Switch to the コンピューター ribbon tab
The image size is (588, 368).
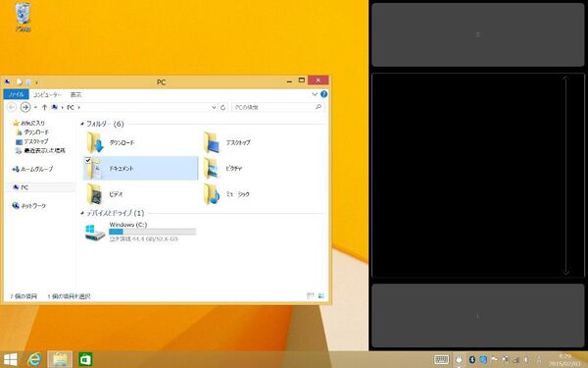[x=47, y=94]
